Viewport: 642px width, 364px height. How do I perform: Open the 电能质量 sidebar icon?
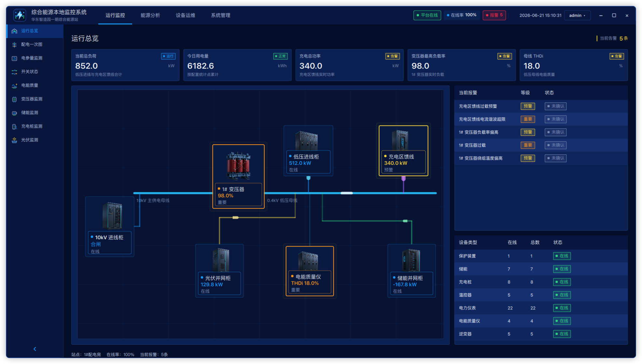point(14,86)
